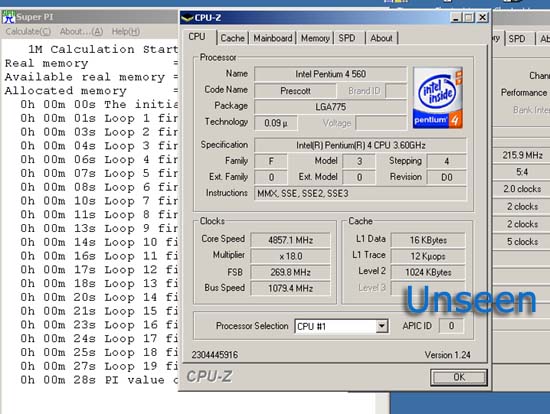Click the Code Name field Prescott
550x414 pixels.
point(295,91)
